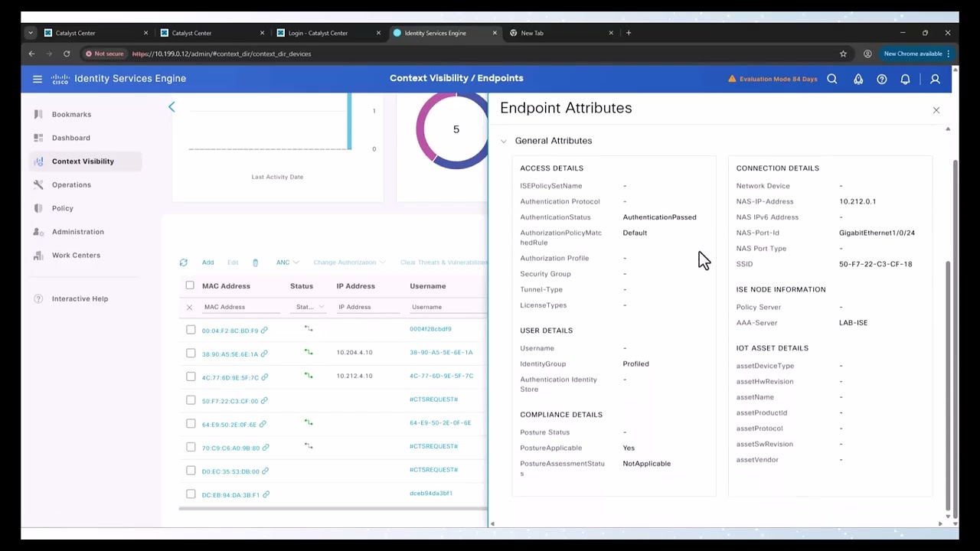
Task: Open the help question mark icon
Action: (x=882, y=79)
